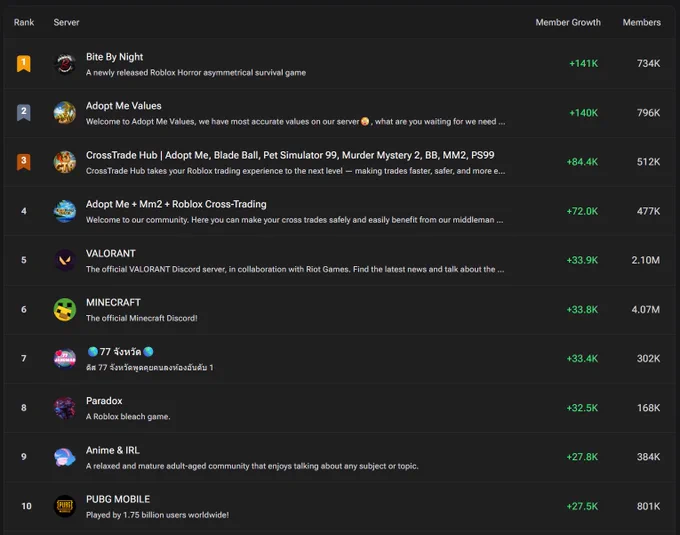Click the +27.5K growth value

pos(582,506)
